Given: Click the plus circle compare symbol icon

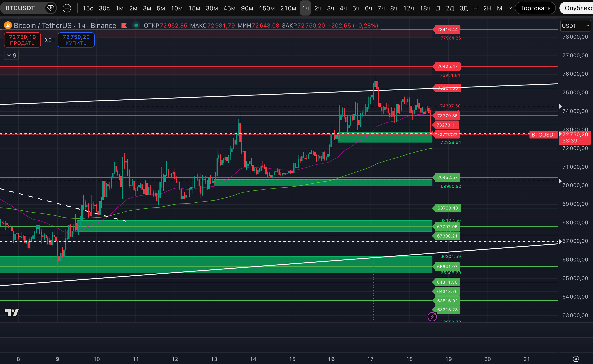Looking at the screenshot, I should point(67,8).
